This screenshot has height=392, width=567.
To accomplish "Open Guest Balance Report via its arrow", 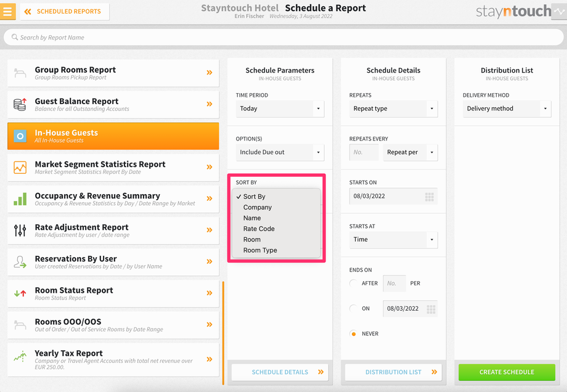I will pos(210,104).
